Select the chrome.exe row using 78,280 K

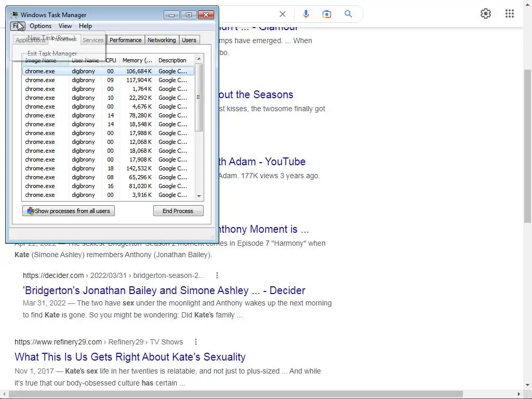[108, 115]
